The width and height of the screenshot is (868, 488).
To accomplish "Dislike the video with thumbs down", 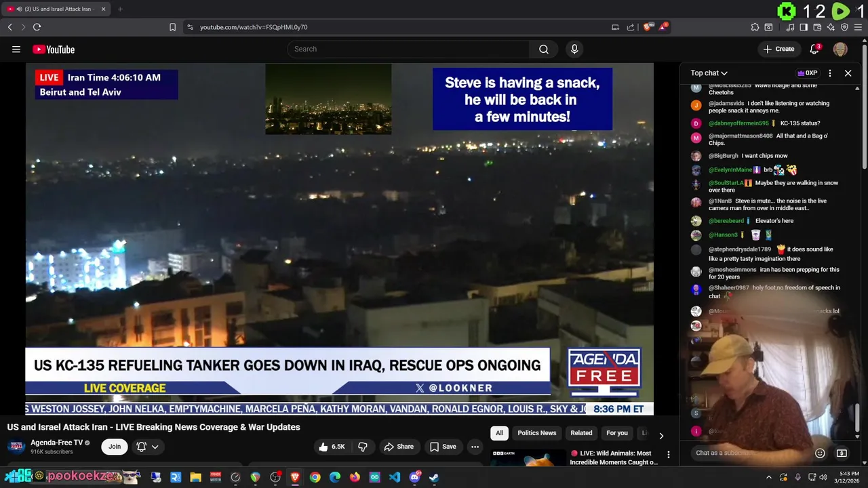I will (363, 447).
